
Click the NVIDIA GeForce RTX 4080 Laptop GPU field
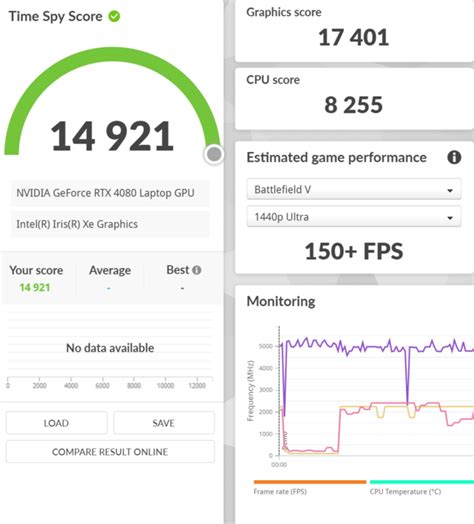click(x=110, y=193)
